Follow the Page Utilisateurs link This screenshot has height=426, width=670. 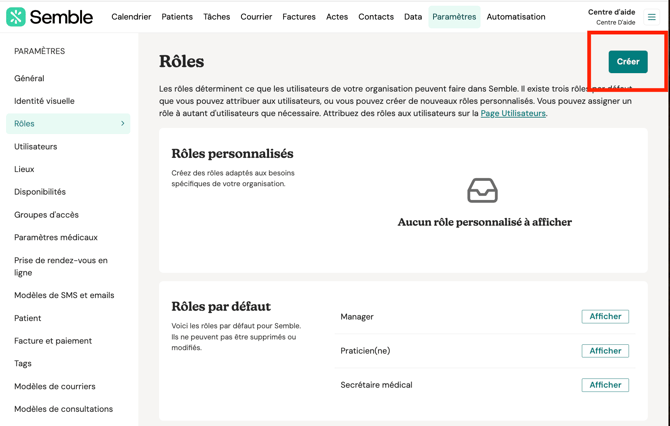[513, 114]
